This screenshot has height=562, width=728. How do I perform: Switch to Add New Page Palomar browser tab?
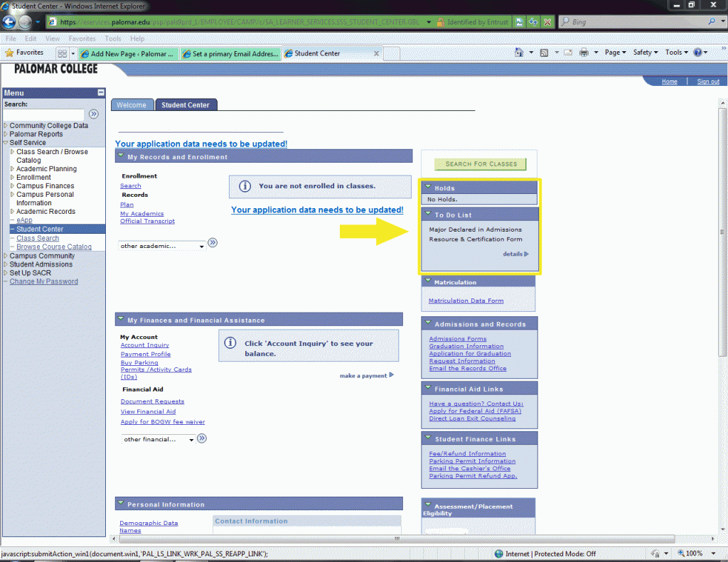click(x=128, y=54)
